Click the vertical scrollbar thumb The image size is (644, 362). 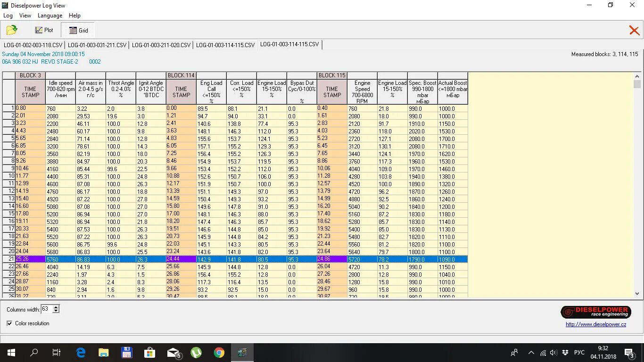(x=637, y=84)
